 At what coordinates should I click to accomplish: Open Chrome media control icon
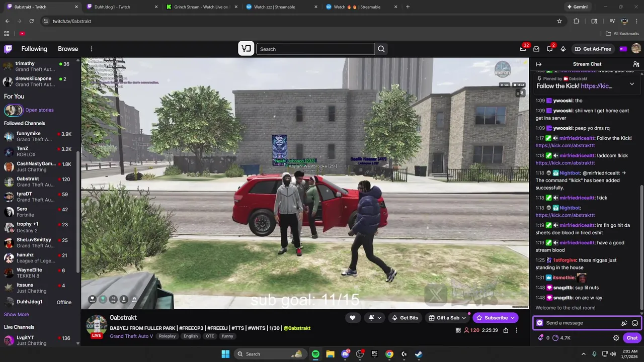(x=612, y=21)
